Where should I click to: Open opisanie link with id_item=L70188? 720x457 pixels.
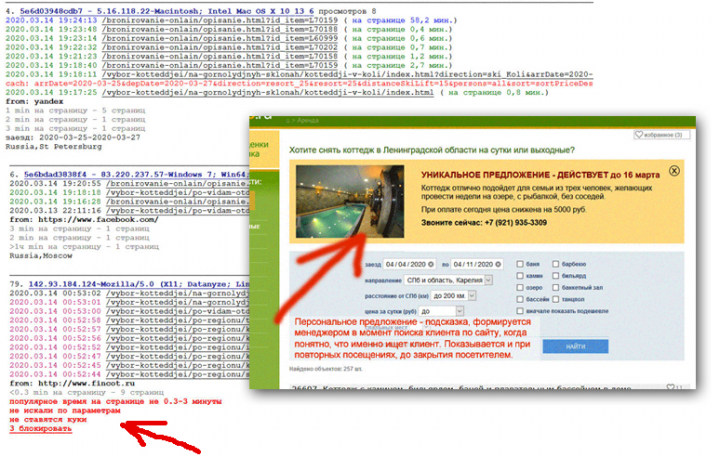[220, 29]
